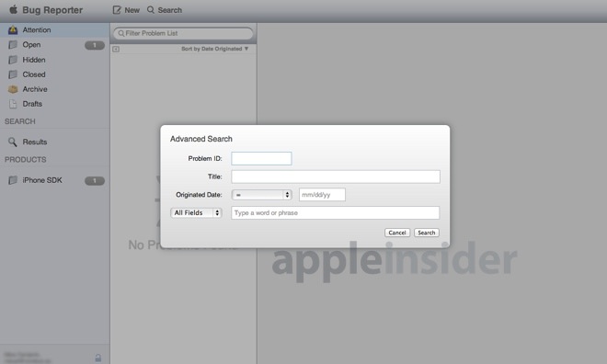Viewport: 607px width, 364px height.
Task: Show search Results in sidebar
Action: 54,142
